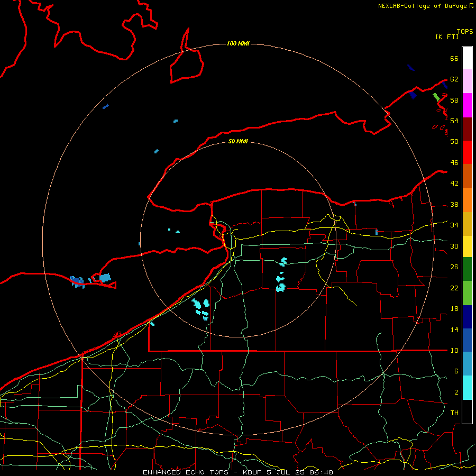Click the NEXLAB-College of DuPage label

[x=422, y=6]
